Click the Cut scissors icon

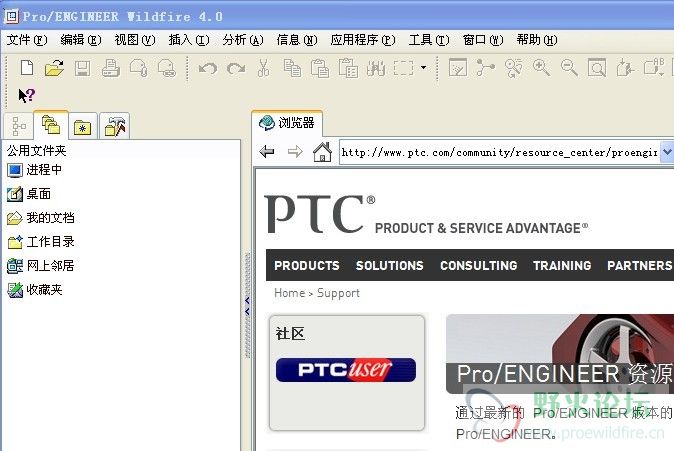pos(263,68)
